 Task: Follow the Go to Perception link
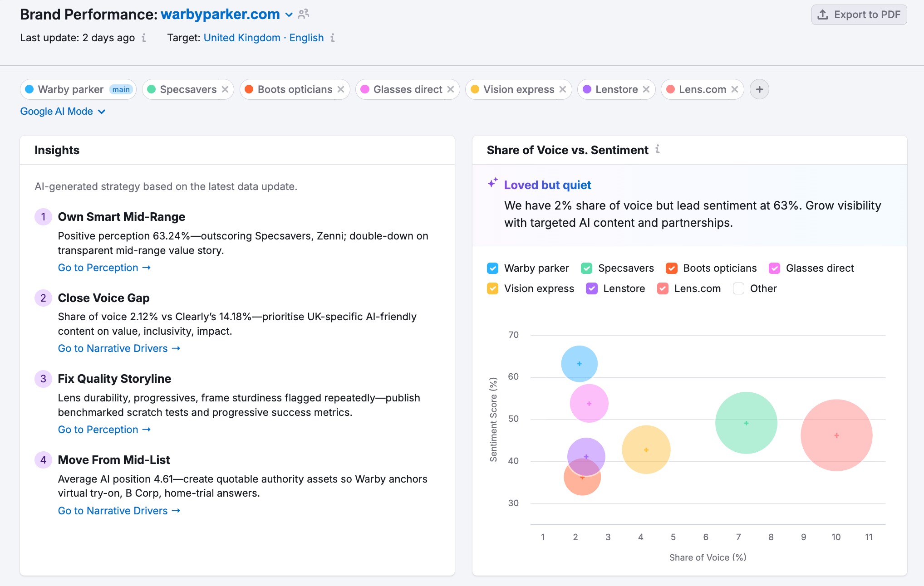pos(104,268)
